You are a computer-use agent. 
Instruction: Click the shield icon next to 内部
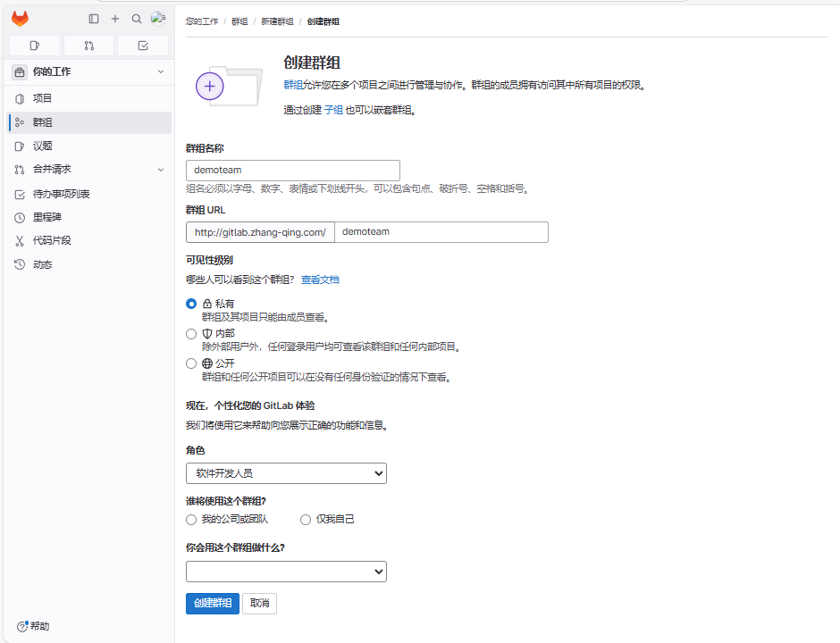(207, 333)
